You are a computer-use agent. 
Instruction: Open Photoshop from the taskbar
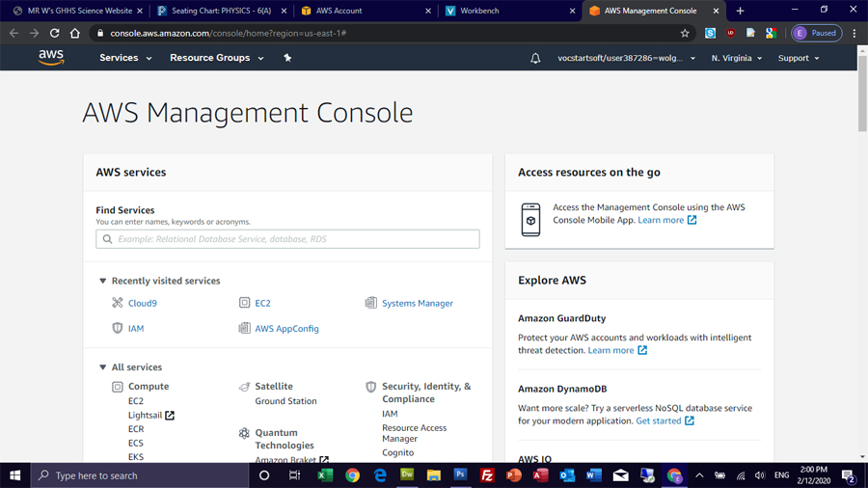click(460, 475)
